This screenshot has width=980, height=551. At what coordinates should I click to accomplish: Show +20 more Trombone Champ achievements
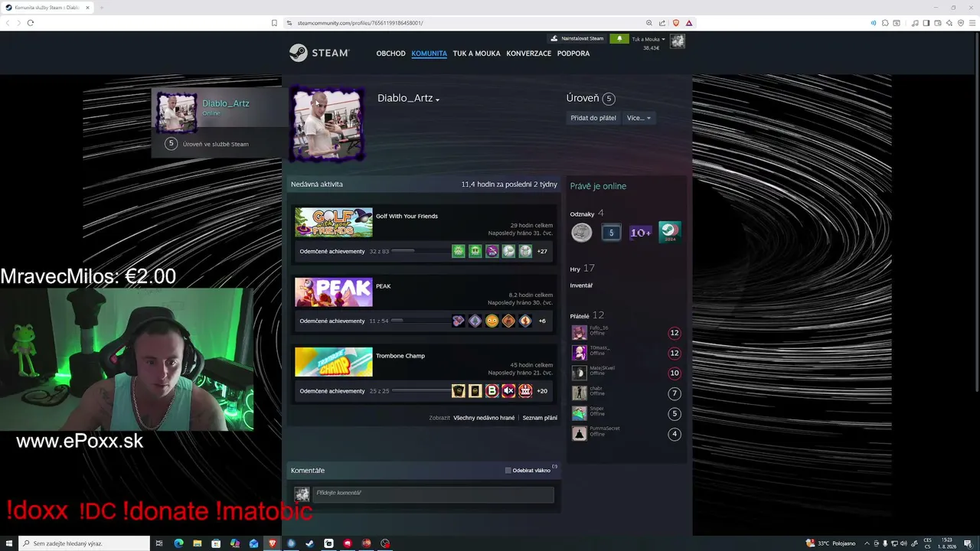(542, 390)
